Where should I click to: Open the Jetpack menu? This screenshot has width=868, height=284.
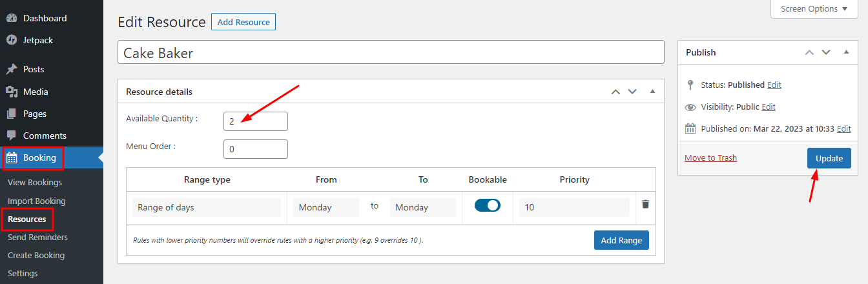coord(52,40)
